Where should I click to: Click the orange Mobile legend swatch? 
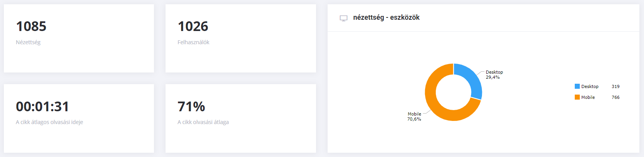coord(577,97)
